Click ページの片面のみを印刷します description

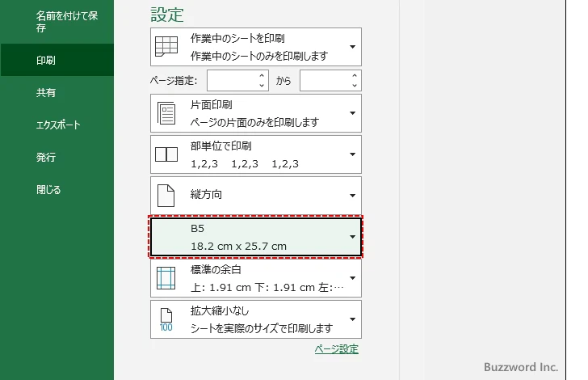click(x=254, y=122)
